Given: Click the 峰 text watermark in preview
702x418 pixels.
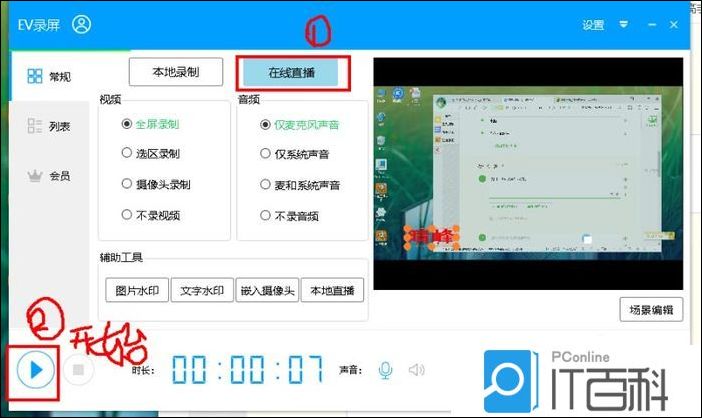Looking at the screenshot, I should [432, 236].
